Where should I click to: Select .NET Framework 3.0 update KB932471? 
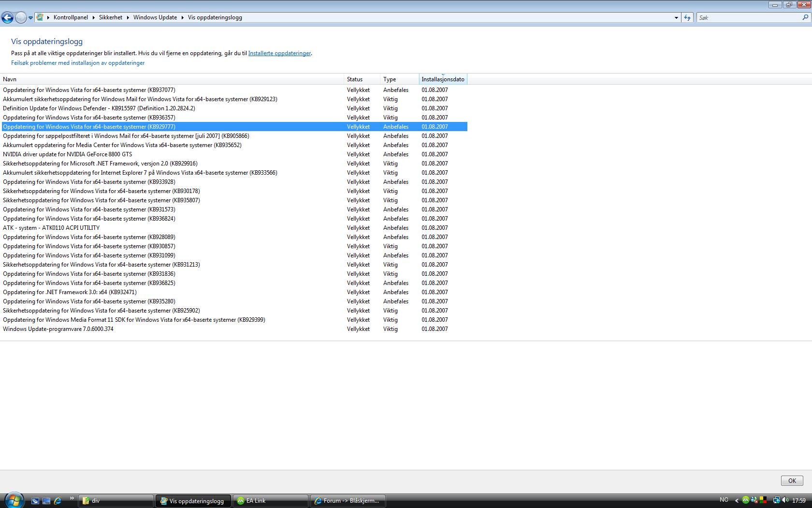pyautogui.click(x=234, y=292)
